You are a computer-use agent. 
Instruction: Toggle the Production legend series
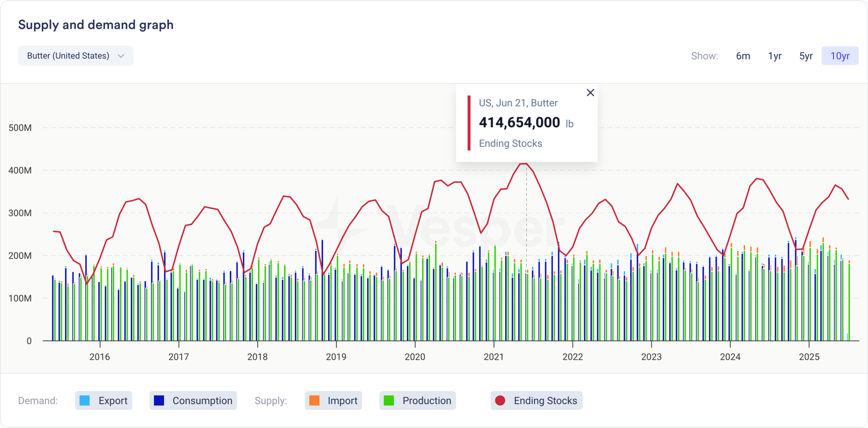[417, 401]
